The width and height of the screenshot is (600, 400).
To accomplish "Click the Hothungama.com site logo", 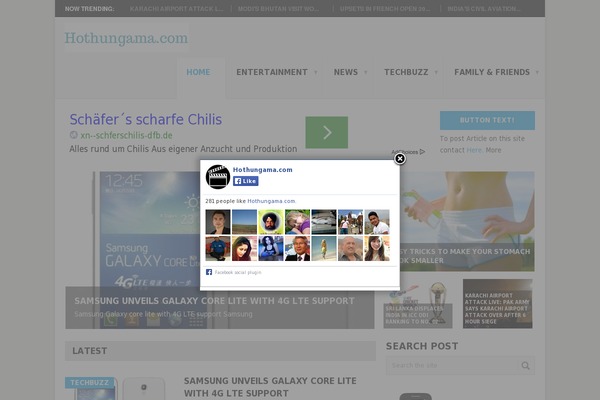I will pos(126,38).
